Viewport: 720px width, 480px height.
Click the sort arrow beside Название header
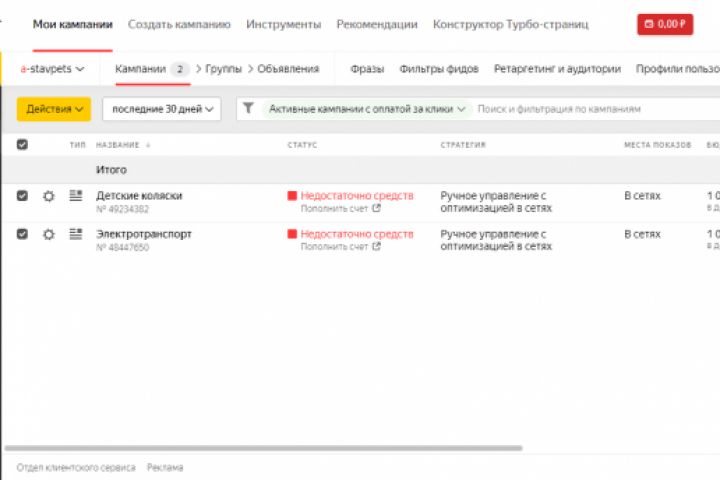148,145
